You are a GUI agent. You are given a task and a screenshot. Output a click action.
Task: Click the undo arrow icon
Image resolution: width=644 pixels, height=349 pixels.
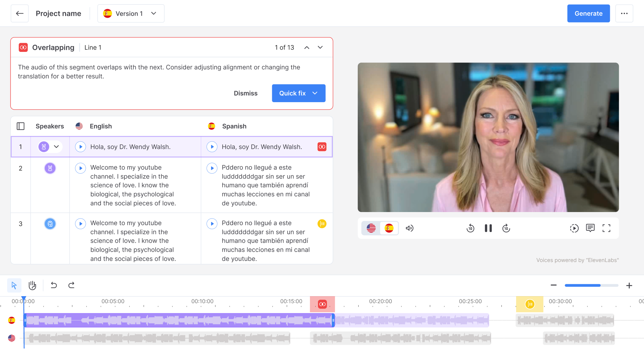54,285
